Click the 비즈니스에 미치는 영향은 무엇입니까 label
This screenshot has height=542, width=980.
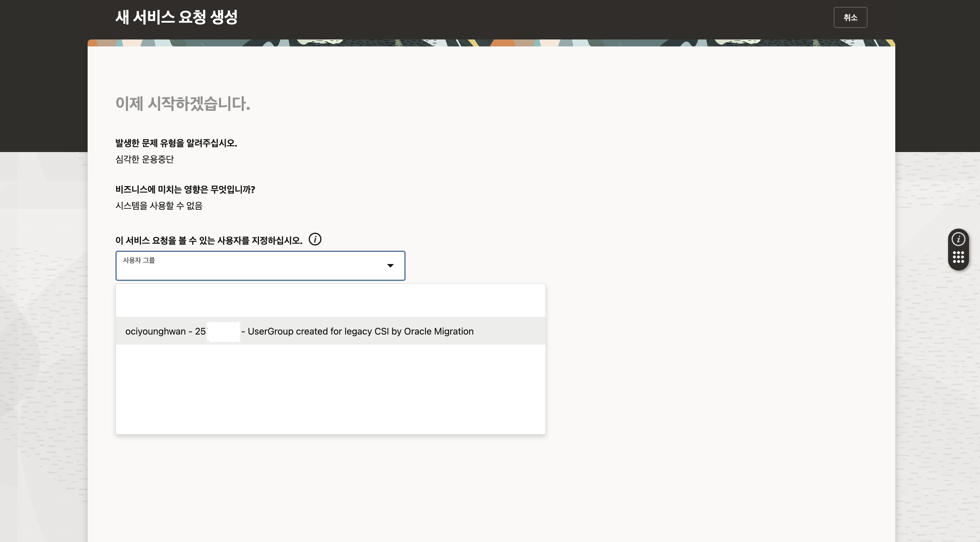click(x=185, y=189)
